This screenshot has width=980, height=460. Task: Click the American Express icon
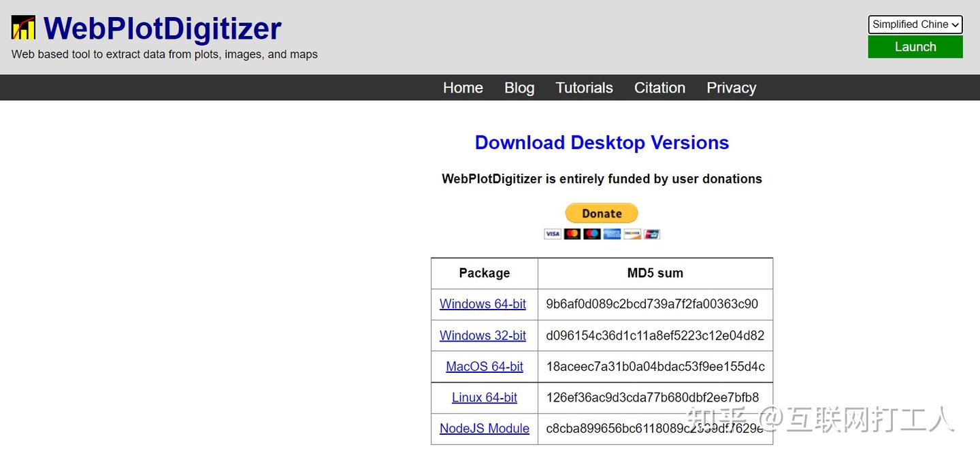click(612, 233)
